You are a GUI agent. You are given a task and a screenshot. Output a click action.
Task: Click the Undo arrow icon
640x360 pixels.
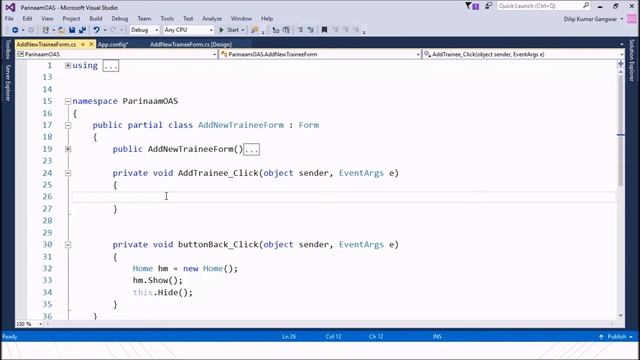click(x=96, y=30)
